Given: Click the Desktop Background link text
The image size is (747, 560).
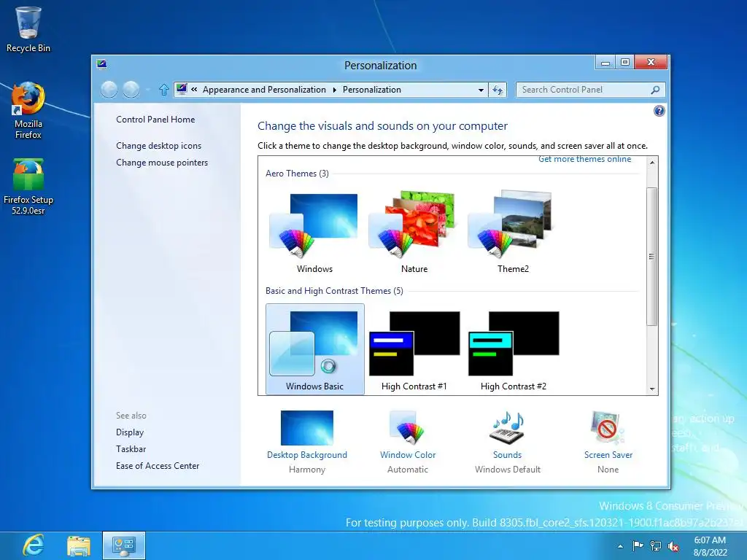Looking at the screenshot, I should pos(307,455).
